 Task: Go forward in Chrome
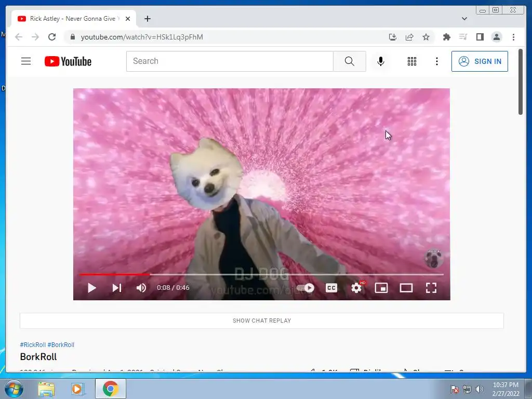pyautogui.click(x=35, y=37)
